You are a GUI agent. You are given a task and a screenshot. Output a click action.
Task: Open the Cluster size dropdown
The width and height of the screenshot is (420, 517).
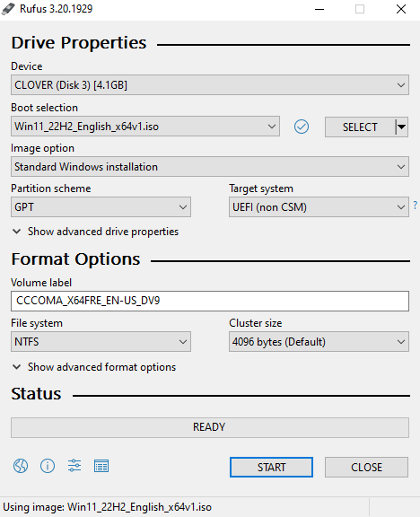point(319,342)
